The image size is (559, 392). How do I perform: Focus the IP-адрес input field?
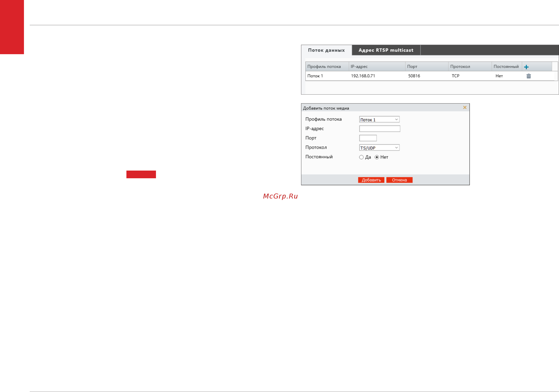tap(380, 129)
